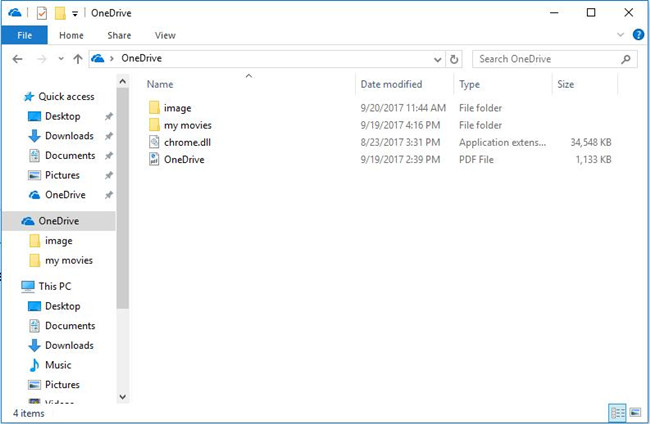The width and height of the screenshot is (650, 424).
Task: Switch to the View ribbon tab
Action: pyautogui.click(x=165, y=36)
